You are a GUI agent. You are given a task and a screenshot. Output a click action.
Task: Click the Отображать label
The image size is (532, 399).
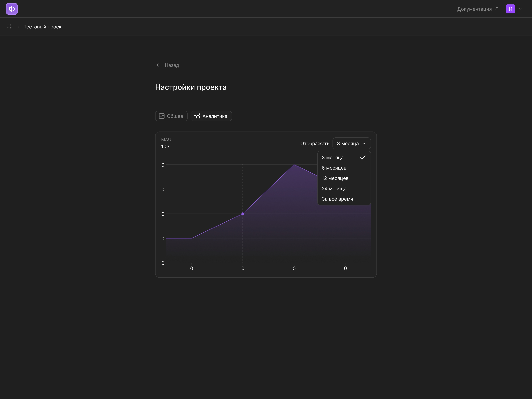click(315, 144)
